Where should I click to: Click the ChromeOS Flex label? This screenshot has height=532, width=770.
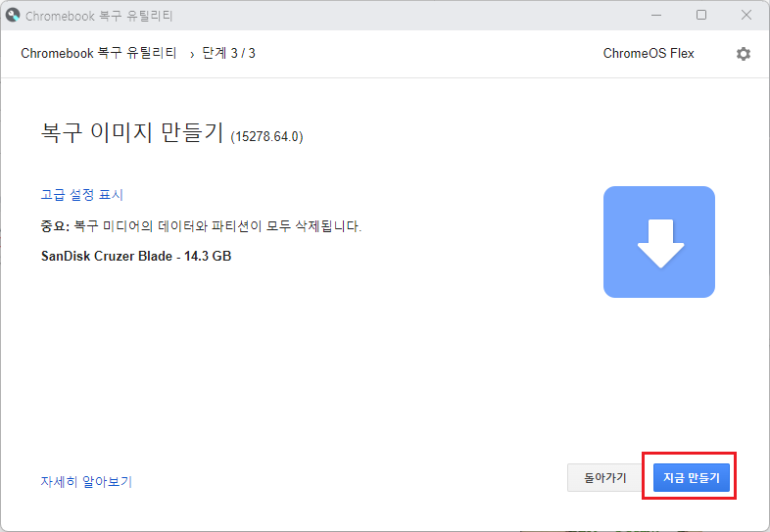(x=649, y=53)
